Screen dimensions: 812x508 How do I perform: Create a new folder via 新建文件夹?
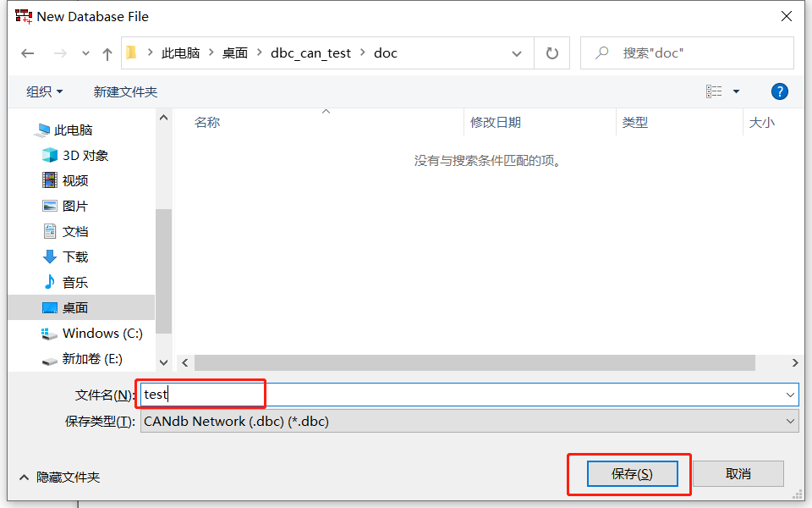tap(125, 91)
